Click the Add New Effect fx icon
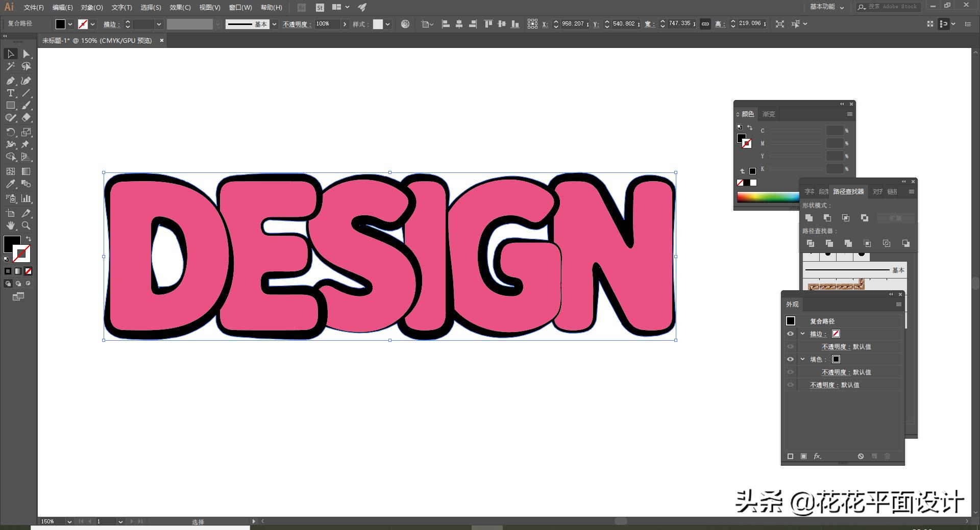The image size is (980, 530). [x=817, y=456]
